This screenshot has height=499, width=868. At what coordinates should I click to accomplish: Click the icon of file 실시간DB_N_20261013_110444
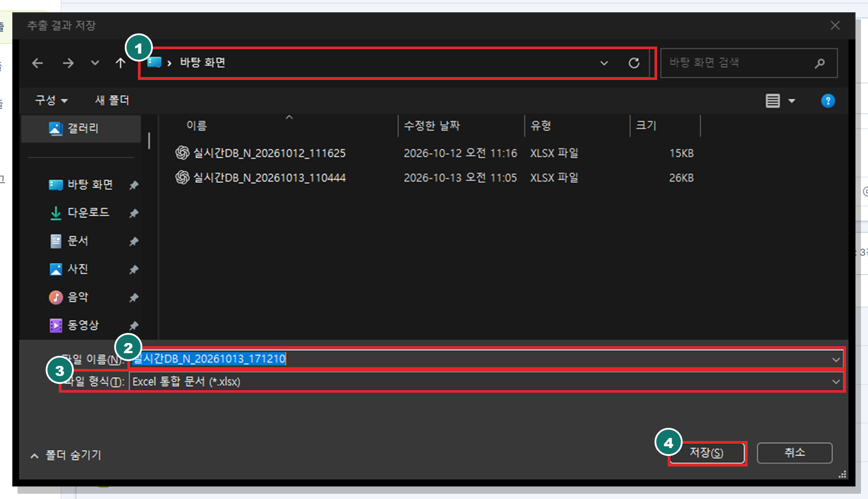(x=182, y=177)
